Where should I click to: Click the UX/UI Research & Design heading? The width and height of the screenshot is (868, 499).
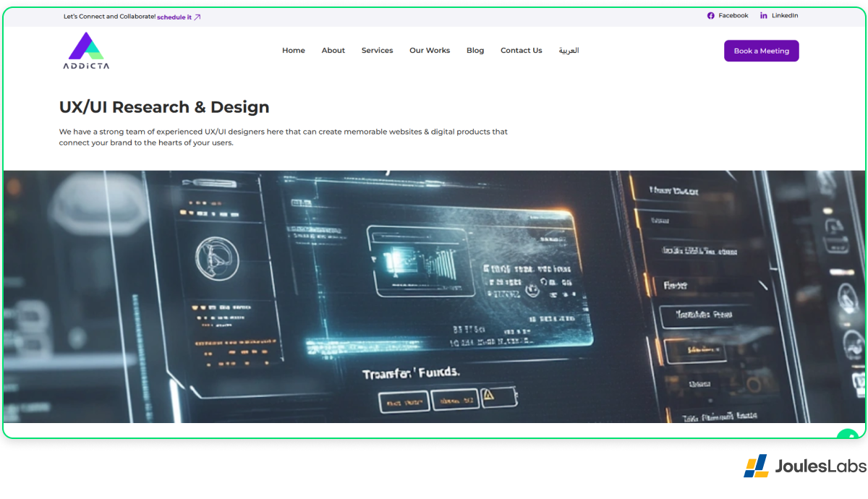click(164, 107)
